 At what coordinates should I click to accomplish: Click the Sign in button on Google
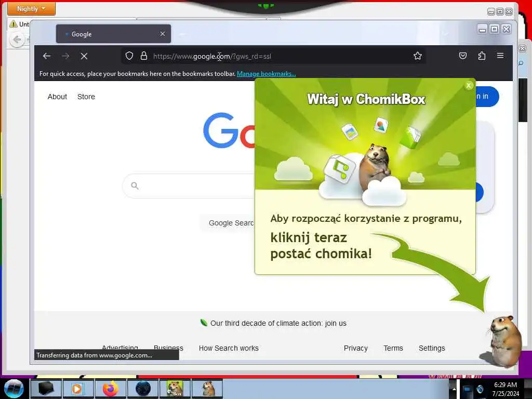(487, 96)
